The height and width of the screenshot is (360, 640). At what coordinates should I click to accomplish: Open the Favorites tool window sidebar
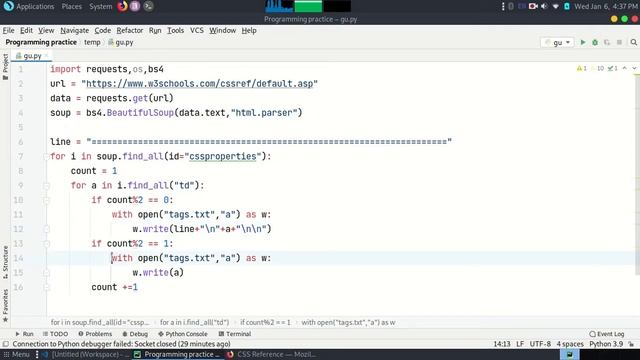[x=5, y=305]
